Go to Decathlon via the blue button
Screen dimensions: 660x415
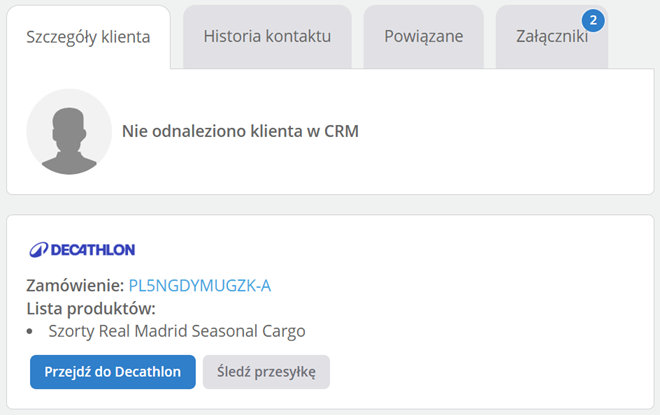click(113, 372)
